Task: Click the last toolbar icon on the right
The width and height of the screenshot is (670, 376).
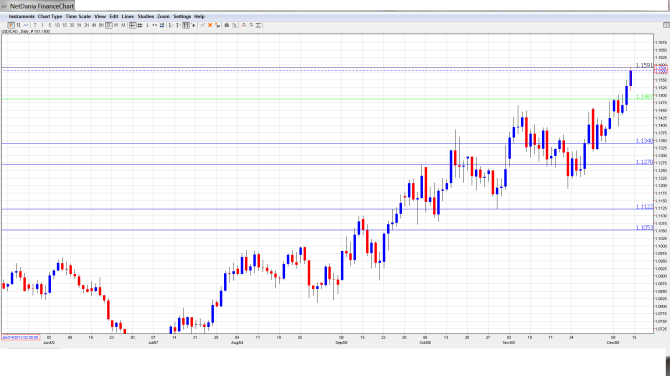Action: (x=258, y=25)
